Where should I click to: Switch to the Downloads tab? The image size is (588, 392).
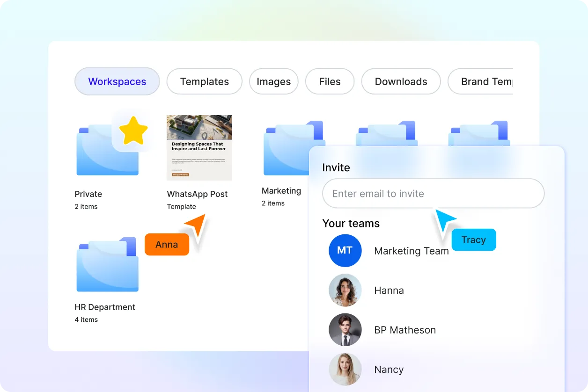pos(401,81)
